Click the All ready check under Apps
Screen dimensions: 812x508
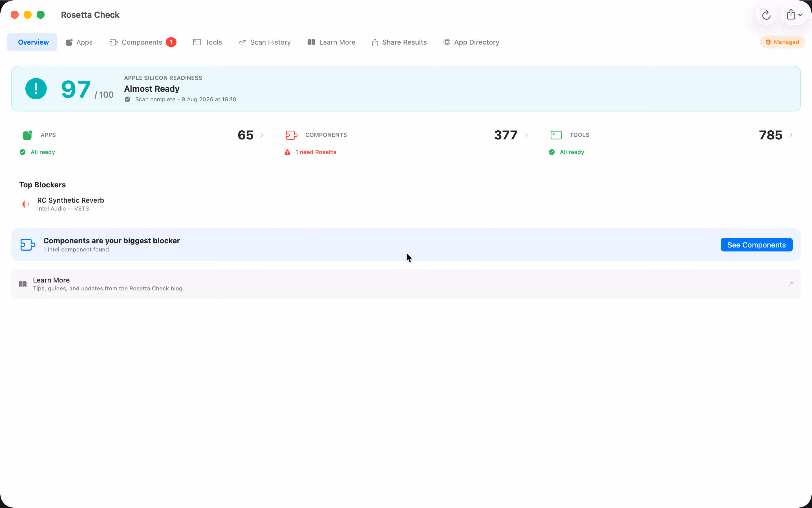(x=23, y=152)
